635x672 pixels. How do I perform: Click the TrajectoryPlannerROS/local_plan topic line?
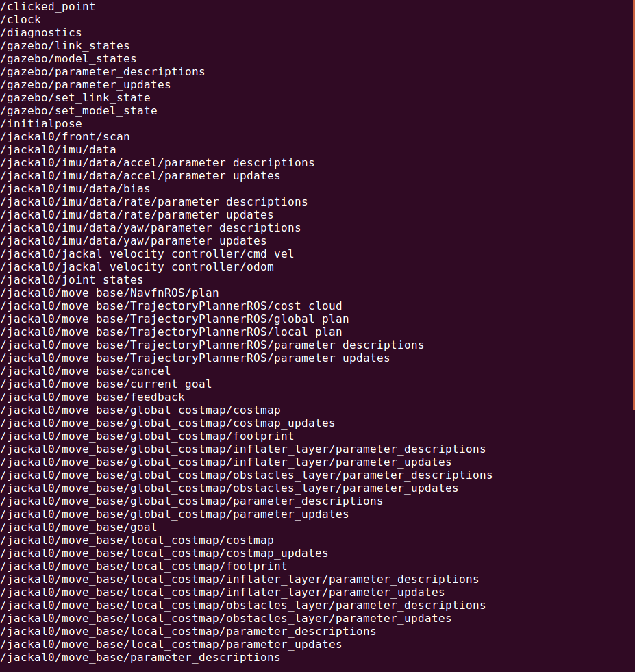coord(171,332)
